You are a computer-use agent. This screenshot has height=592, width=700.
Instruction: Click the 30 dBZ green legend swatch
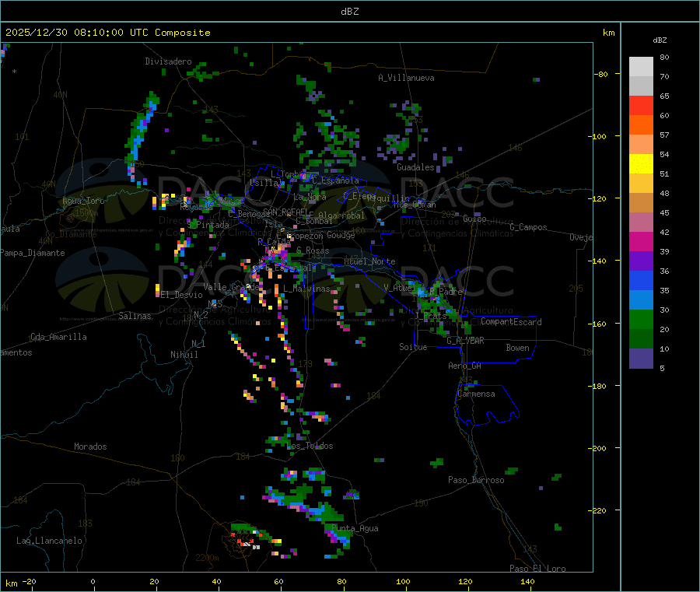[641, 320]
